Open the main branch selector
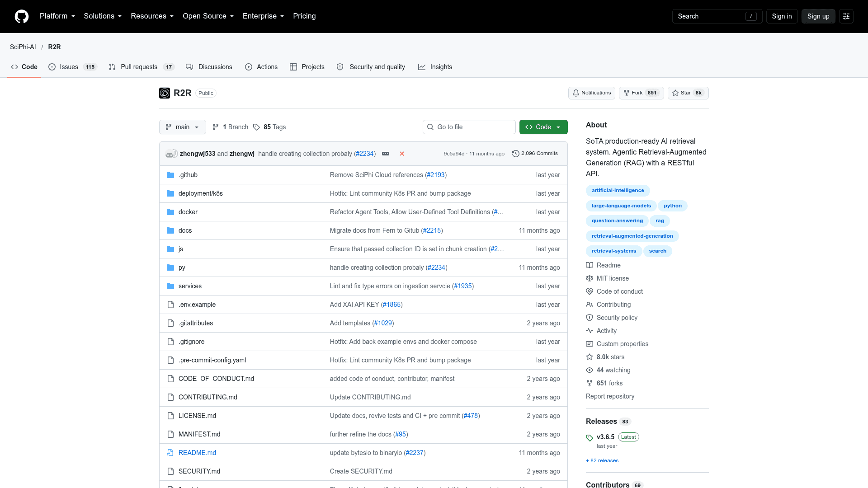Viewport: 868px width, 488px height. pos(183,127)
